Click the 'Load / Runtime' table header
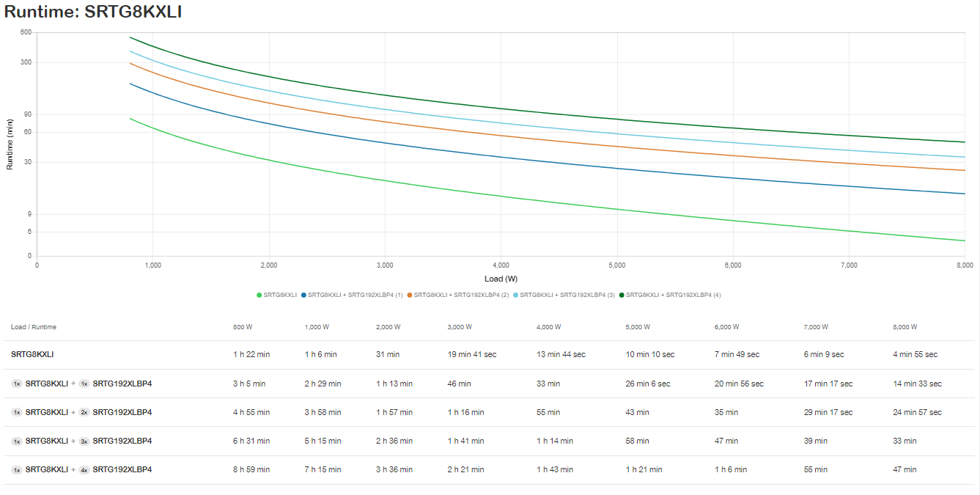This screenshot has width=980, height=495. (x=34, y=327)
